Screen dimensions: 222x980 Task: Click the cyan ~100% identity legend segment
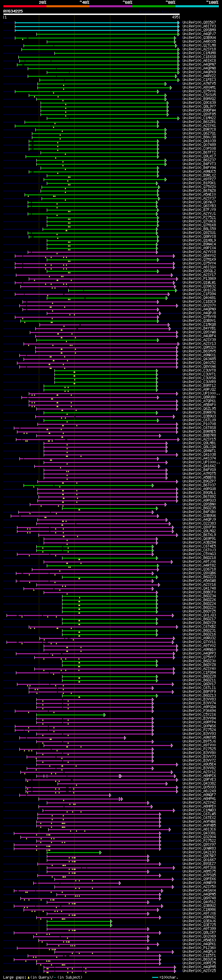click(197, 6)
